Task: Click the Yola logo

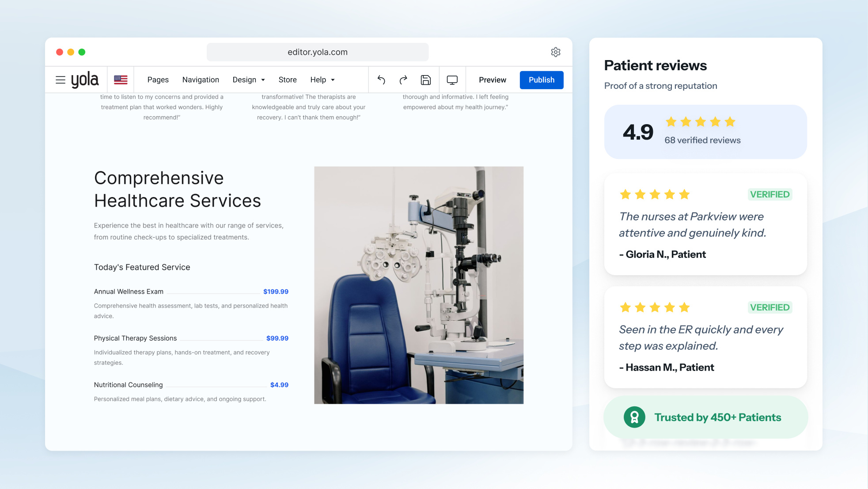Action: point(85,80)
